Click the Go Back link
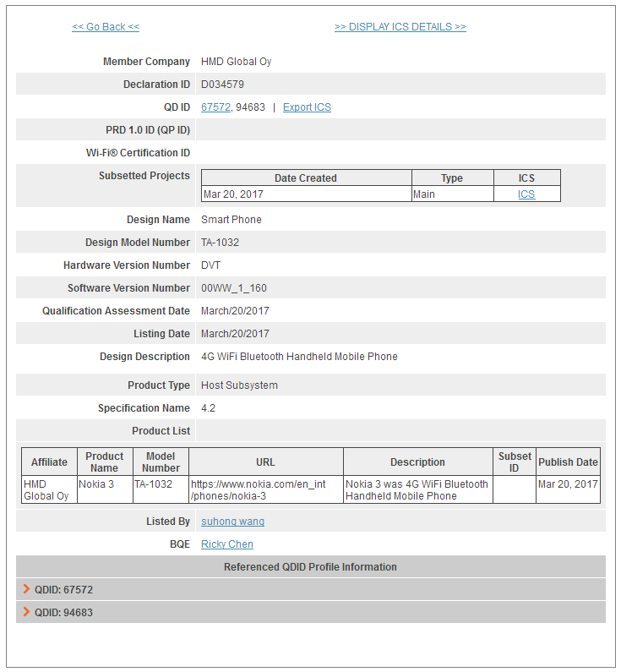621x672 pixels. click(106, 27)
